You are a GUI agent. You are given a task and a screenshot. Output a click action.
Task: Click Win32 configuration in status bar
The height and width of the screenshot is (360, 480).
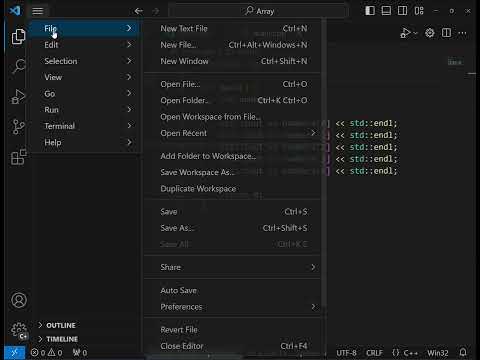point(438,353)
